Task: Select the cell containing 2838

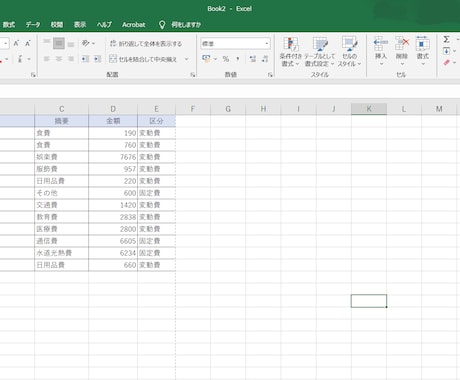Action: (x=113, y=217)
